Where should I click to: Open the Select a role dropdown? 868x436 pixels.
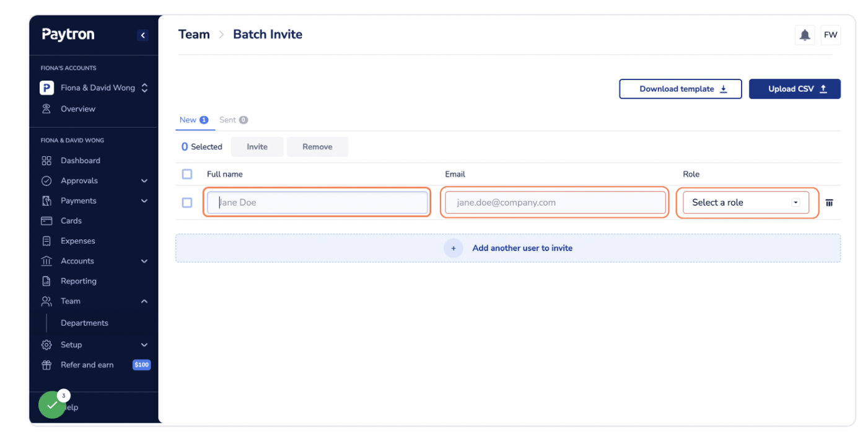[745, 203]
